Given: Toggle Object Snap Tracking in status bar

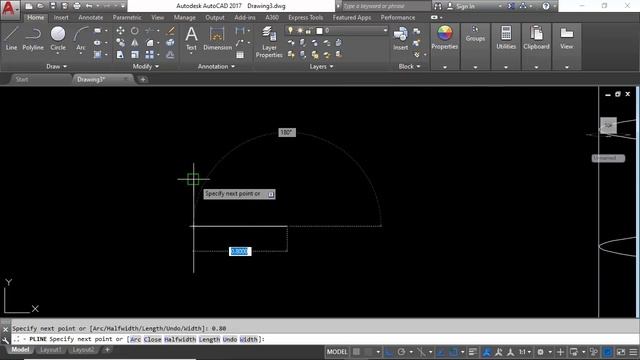Looking at the screenshot, I should (440, 352).
